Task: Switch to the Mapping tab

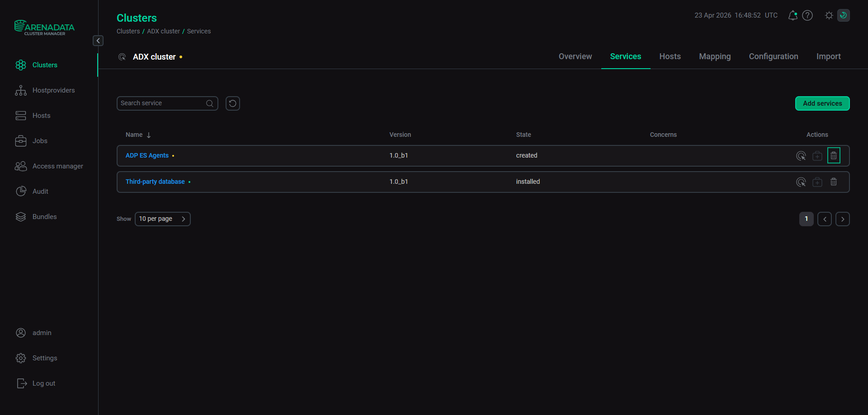Action: click(715, 56)
